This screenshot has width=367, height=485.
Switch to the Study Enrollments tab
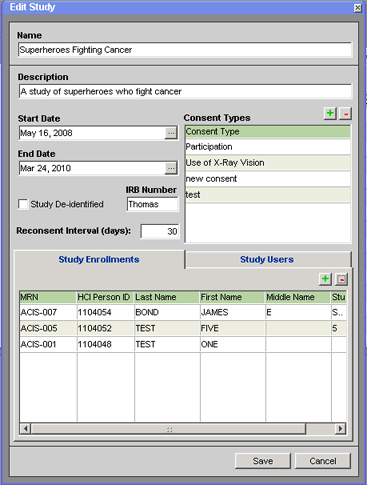(99, 260)
